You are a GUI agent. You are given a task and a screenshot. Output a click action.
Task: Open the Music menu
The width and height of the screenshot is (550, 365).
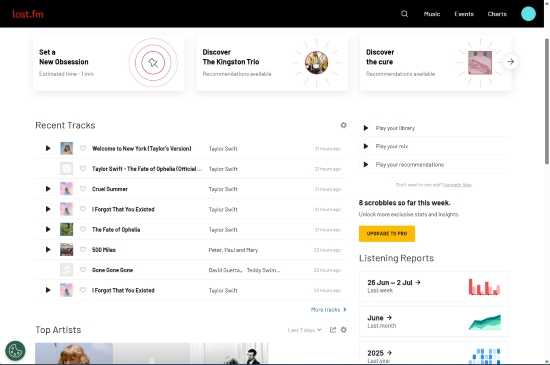(x=432, y=14)
